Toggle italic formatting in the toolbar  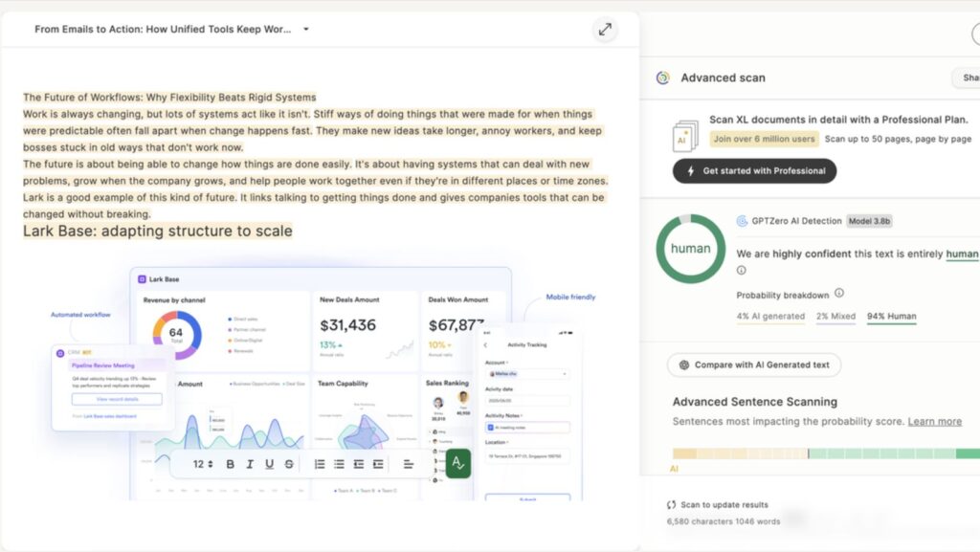point(250,464)
